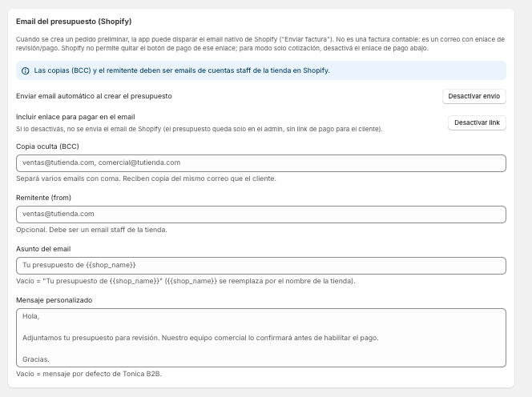532x397 pixels.
Task: Click 'Opcional. Debe ser un email staff' help text
Action: coord(91,230)
